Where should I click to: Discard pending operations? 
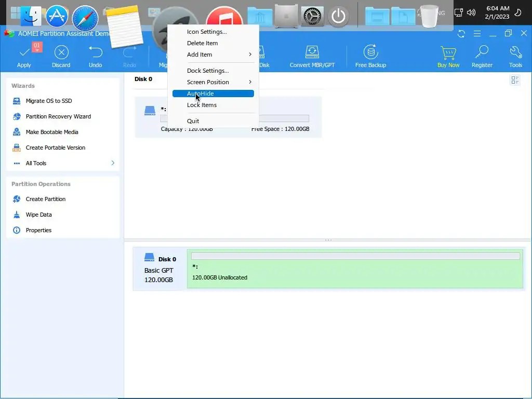click(61, 56)
